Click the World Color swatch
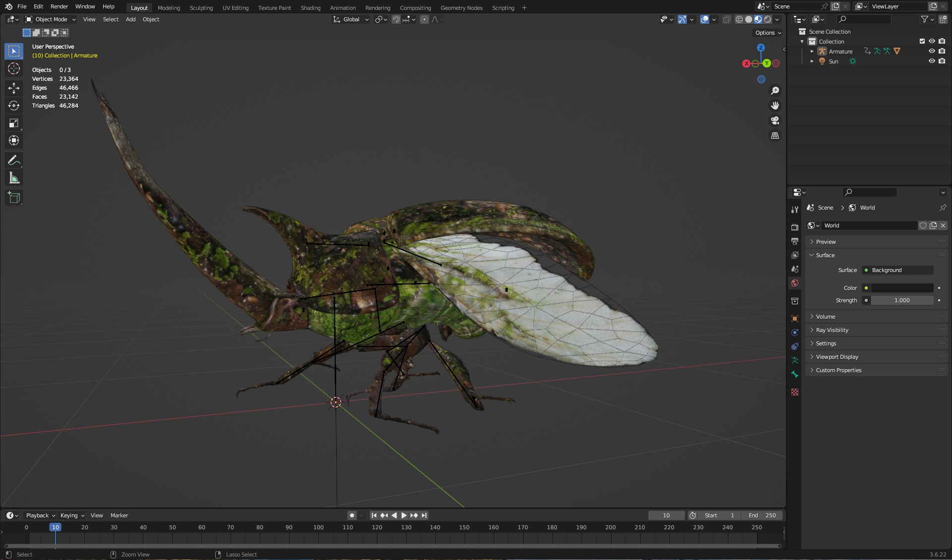 pyautogui.click(x=902, y=288)
